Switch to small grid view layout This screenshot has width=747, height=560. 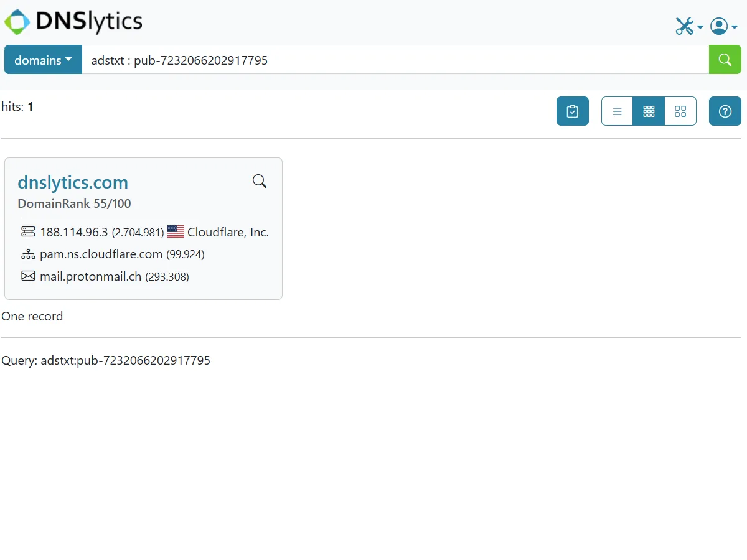tap(649, 111)
